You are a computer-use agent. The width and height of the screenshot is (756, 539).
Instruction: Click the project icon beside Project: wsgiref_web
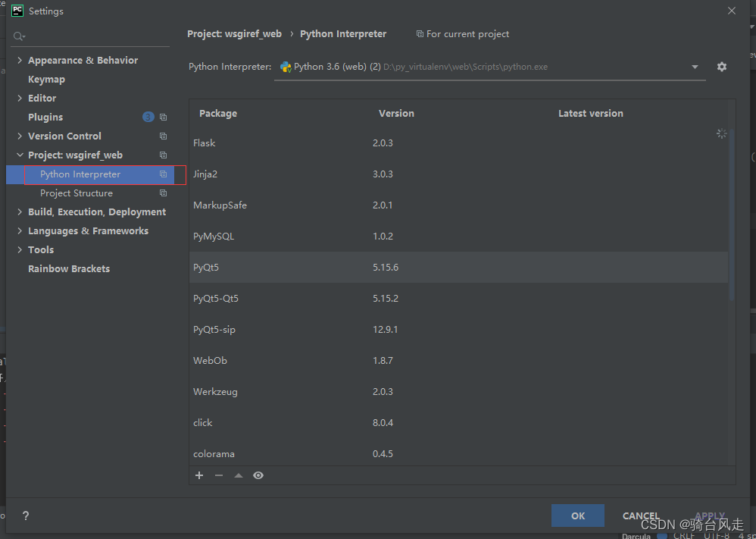(164, 155)
